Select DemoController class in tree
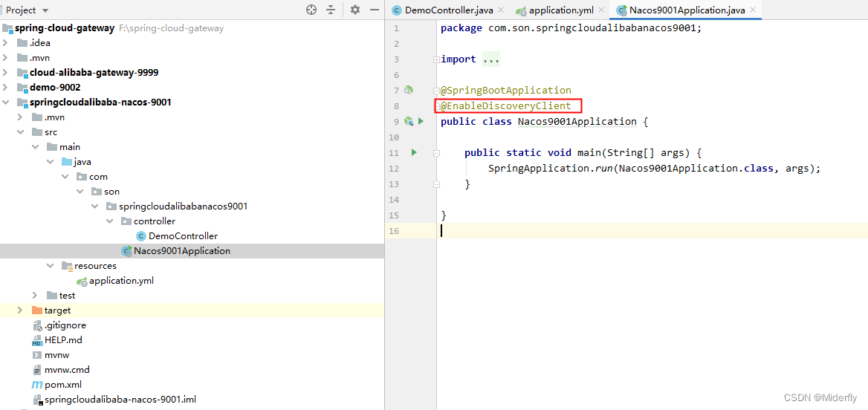 [x=183, y=236]
